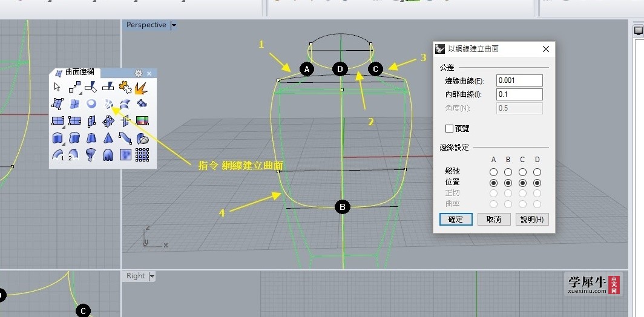
Task: Select the Vertical plane tool
Action: point(91,121)
